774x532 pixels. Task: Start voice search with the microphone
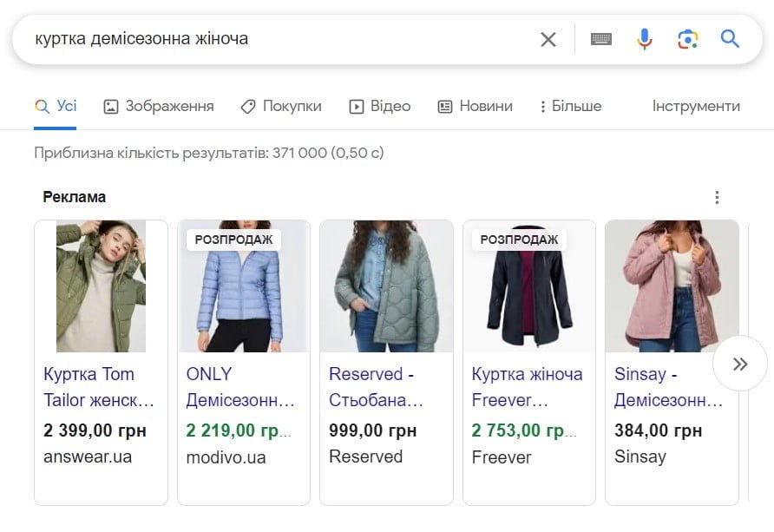click(x=644, y=39)
